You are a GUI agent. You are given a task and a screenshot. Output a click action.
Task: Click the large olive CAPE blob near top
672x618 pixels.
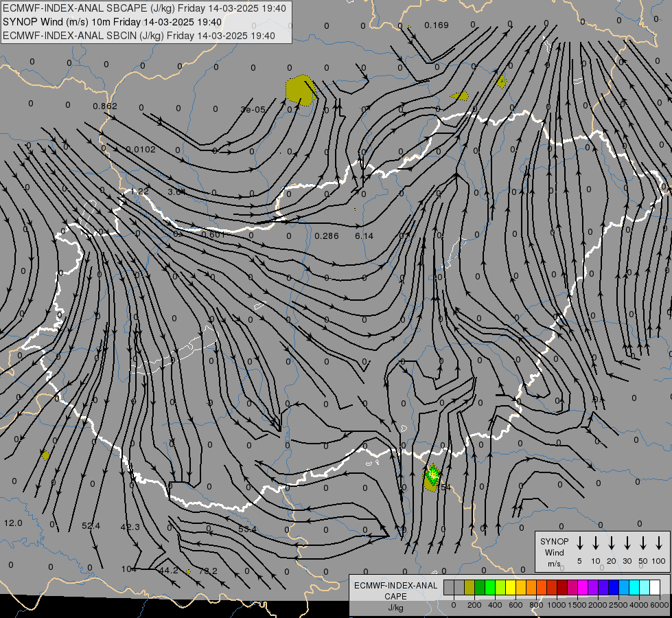(x=301, y=90)
